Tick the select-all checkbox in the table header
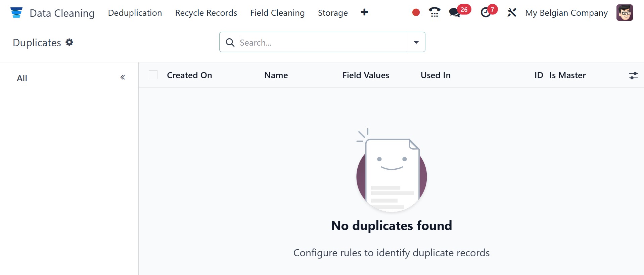Image resolution: width=644 pixels, height=275 pixels. click(153, 75)
